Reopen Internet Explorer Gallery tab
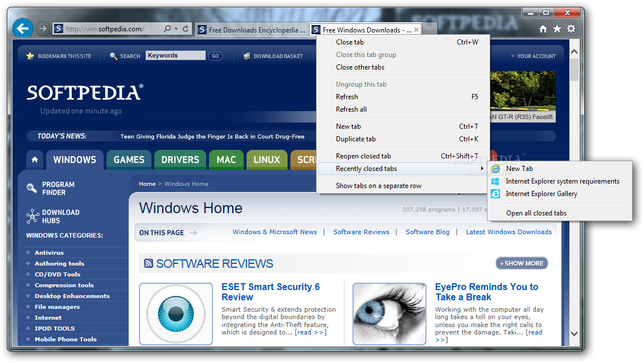Viewport: 644px width, 363px height. point(560,194)
